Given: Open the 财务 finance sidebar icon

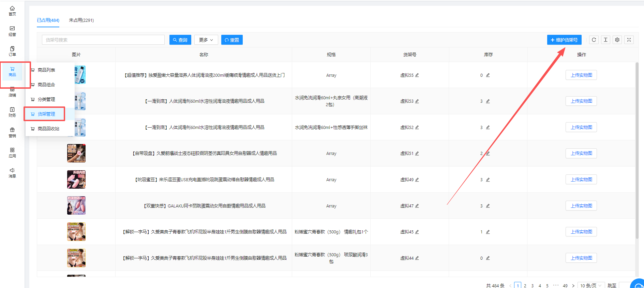Looking at the screenshot, I should coord(12,112).
